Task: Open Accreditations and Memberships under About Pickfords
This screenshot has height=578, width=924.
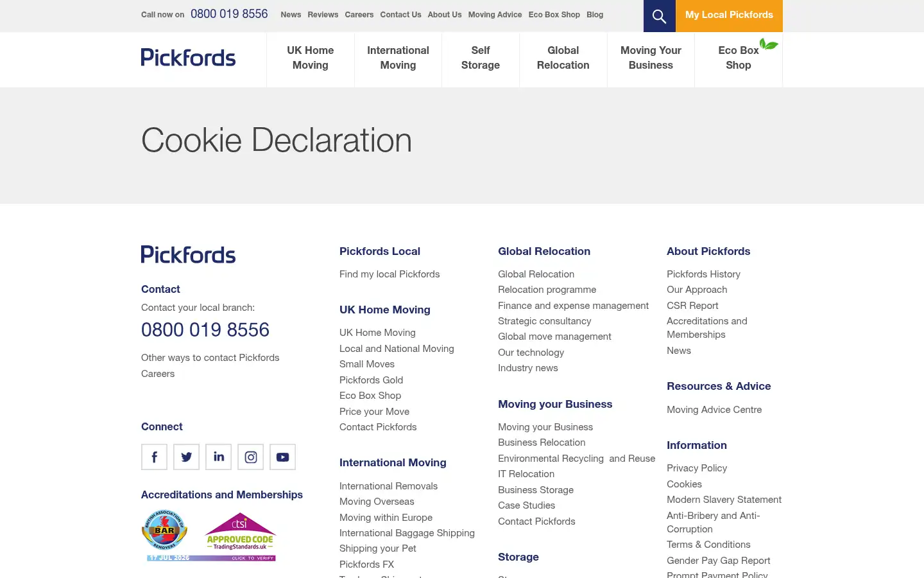Action: pos(706,328)
